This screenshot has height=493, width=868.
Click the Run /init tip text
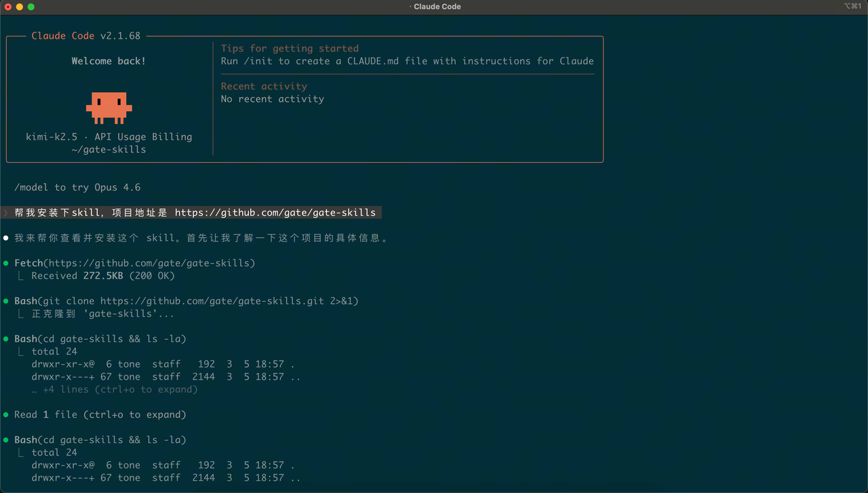(x=407, y=61)
